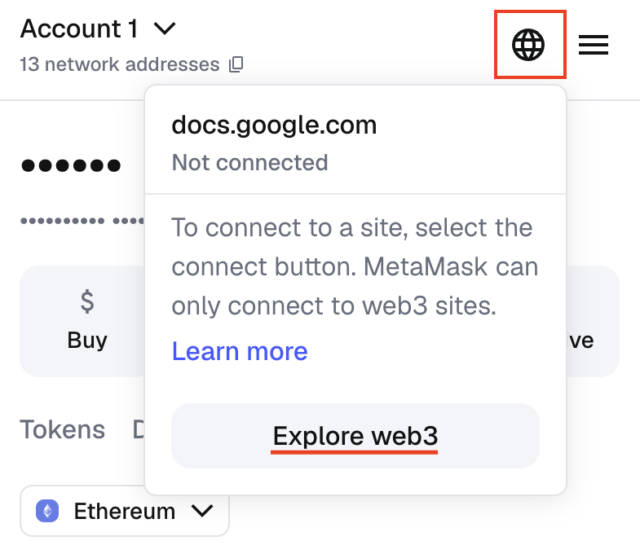Click the docs.google.com site name

(x=274, y=125)
